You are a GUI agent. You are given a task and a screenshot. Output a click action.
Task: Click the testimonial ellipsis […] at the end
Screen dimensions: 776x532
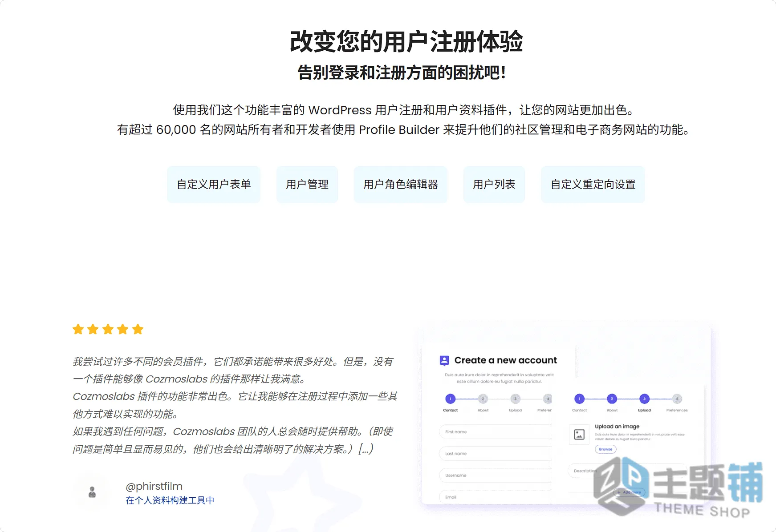point(366,449)
